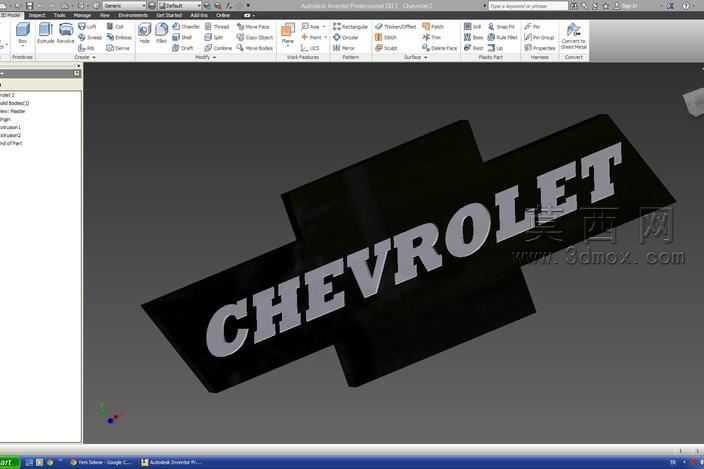Open the Default color style dropdown
This screenshot has width=704, height=469.
click(x=180, y=5)
